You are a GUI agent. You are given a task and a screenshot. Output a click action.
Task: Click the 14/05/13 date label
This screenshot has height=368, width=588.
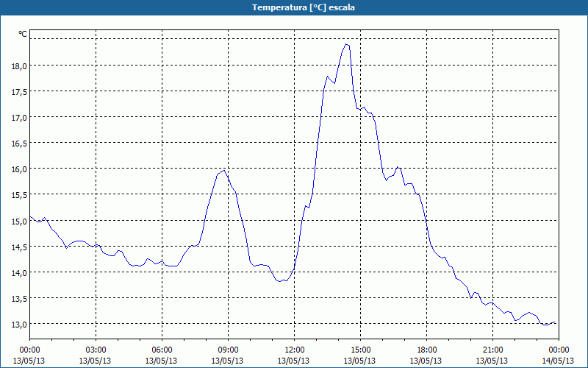click(558, 361)
